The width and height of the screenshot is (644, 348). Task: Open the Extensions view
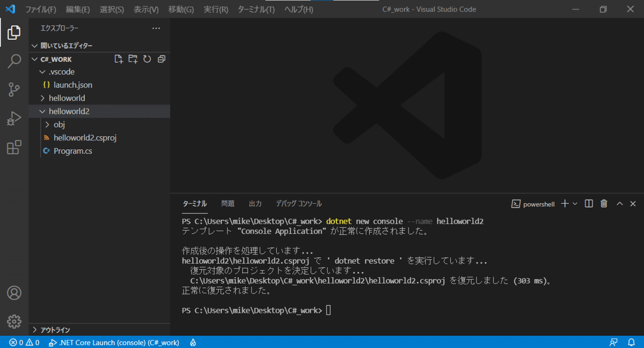tap(14, 147)
